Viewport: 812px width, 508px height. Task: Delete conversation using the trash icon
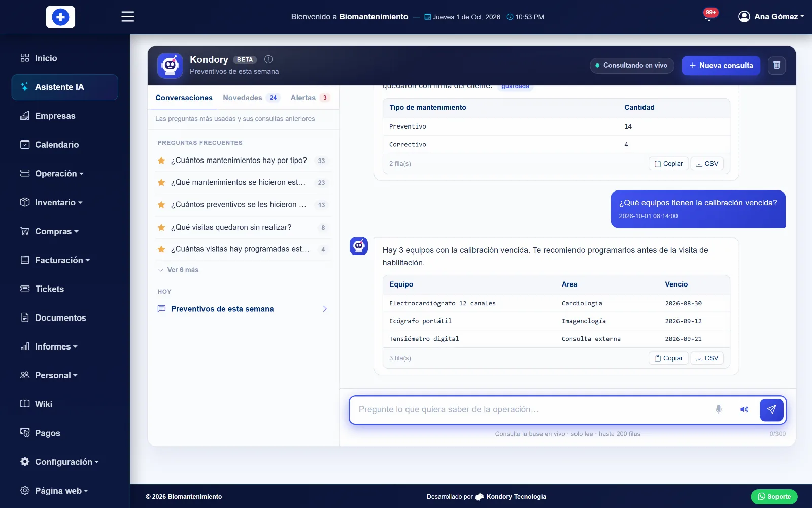coord(776,66)
